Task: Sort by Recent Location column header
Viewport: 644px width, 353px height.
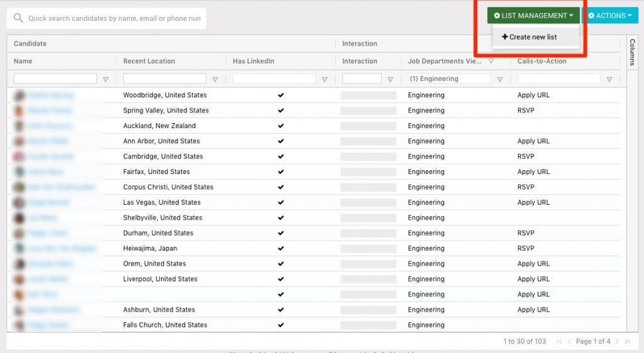Action: [x=149, y=61]
